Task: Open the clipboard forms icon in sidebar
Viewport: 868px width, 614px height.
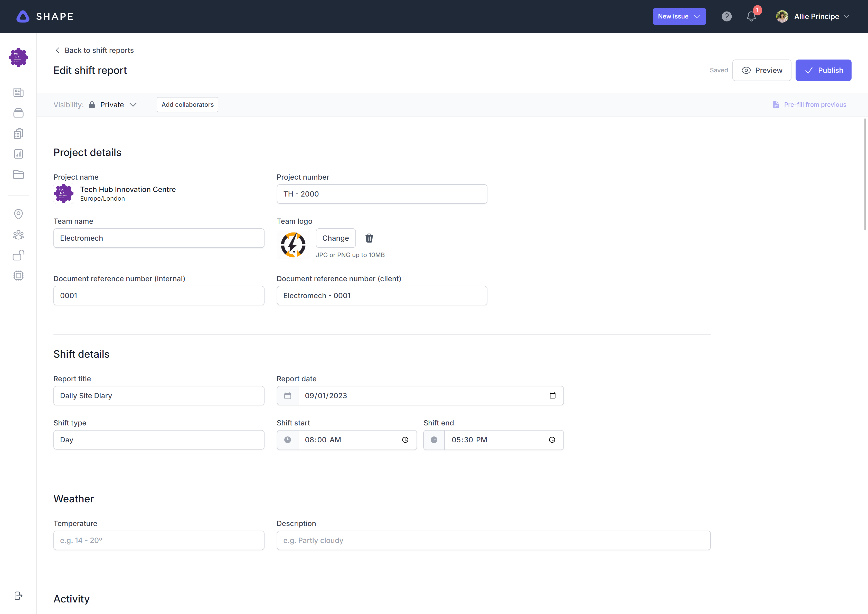Action: [x=18, y=133]
